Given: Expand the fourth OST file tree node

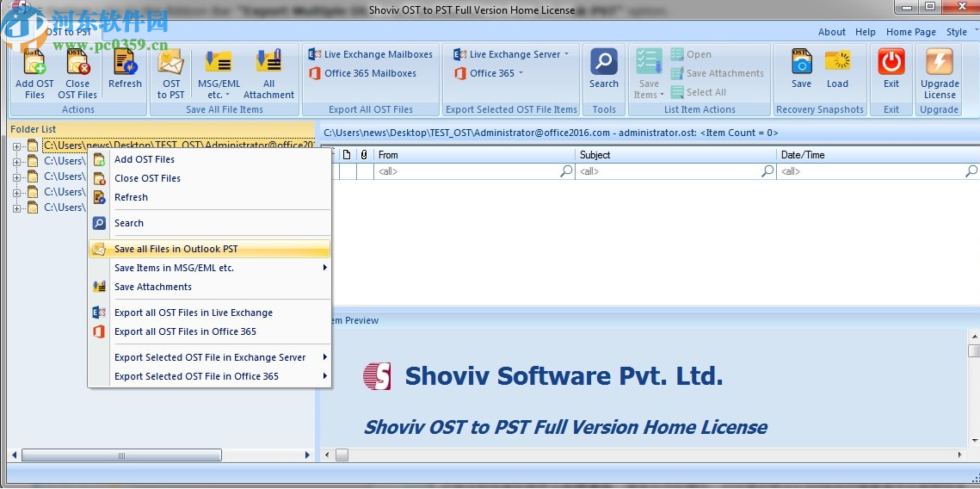Looking at the screenshot, I should [16, 193].
